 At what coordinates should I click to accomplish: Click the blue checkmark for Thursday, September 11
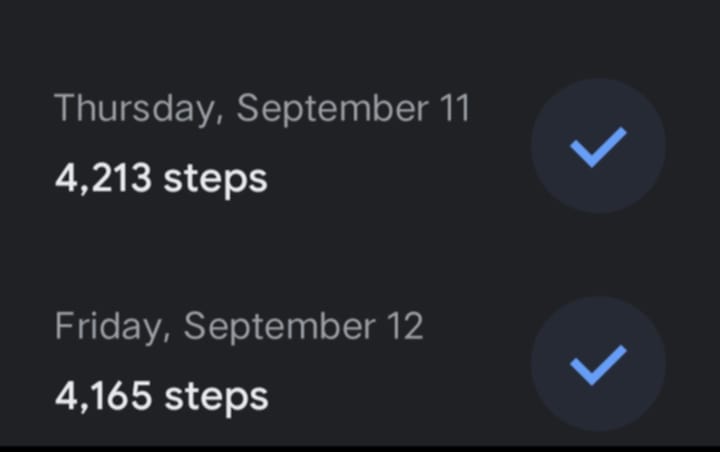[598, 146]
